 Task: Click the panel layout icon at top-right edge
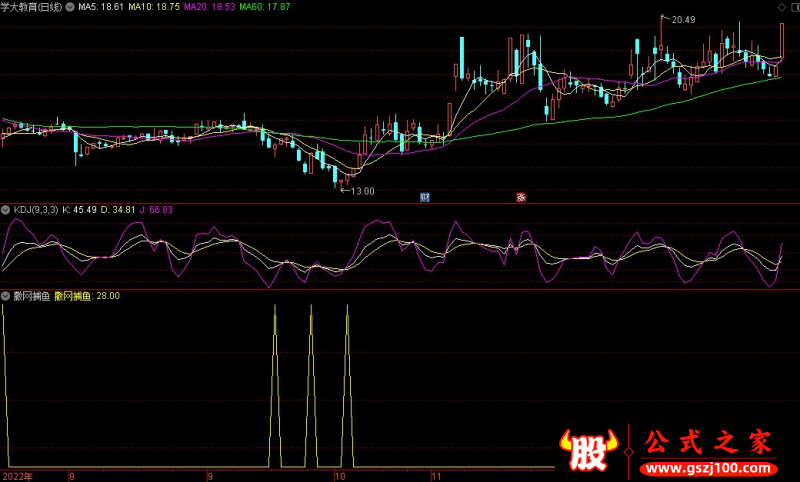[x=794, y=7]
